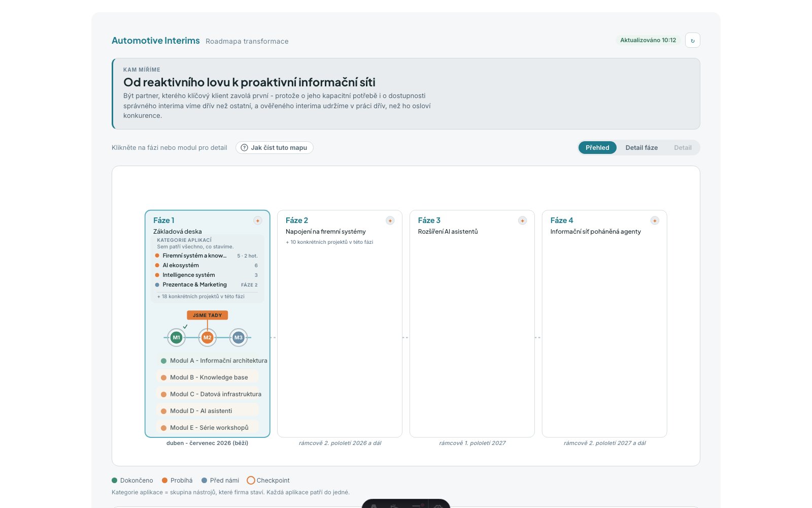Expand the 10 konkrétních projektů line in Fáze 2
812x508 pixels.
[x=329, y=242]
